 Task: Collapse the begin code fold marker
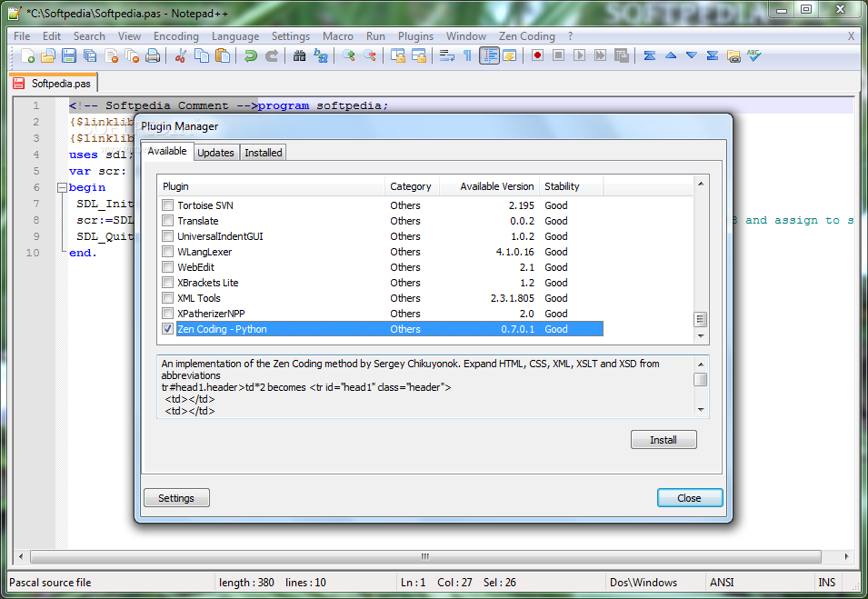(62, 187)
